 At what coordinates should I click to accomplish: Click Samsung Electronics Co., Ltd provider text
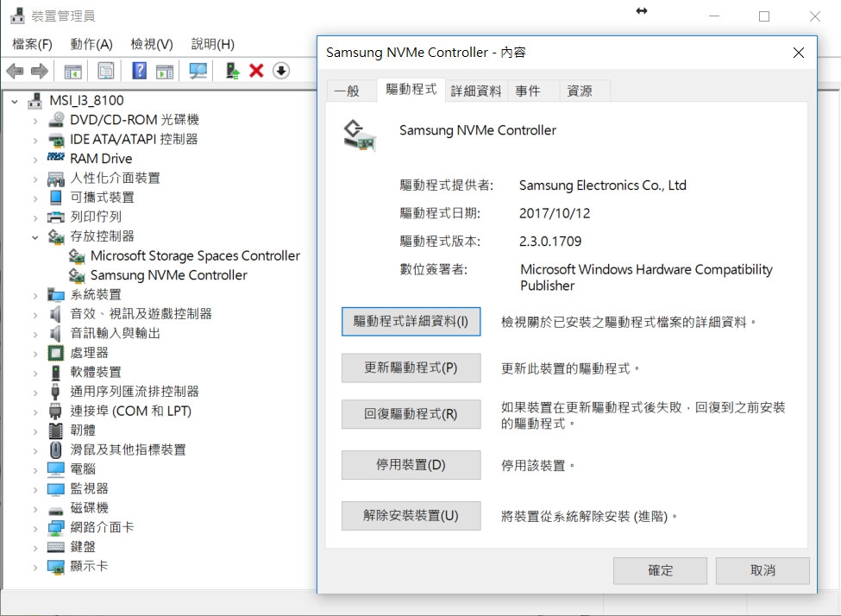click(603, 185)
